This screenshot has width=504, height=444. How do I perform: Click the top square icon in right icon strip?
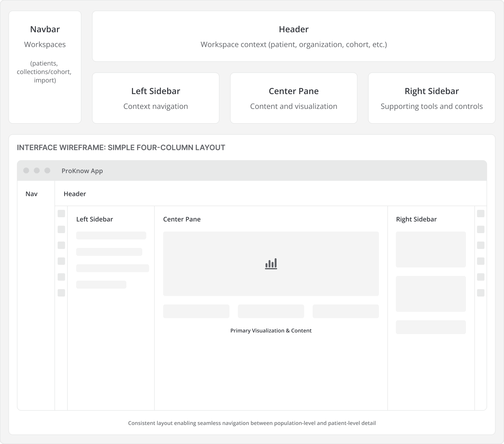[480, 214]
